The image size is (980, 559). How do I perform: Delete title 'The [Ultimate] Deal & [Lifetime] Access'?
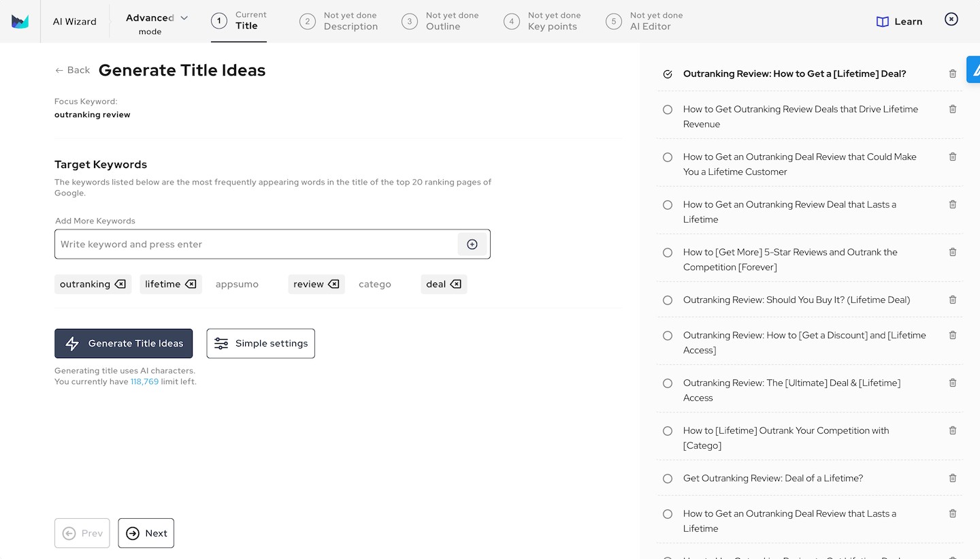(x=953, y=383)
